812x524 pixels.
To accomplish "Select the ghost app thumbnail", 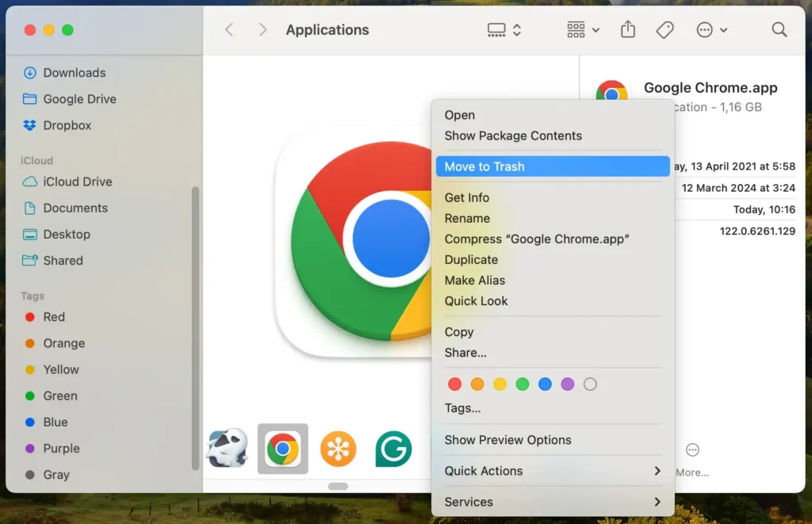I will 228,449.
